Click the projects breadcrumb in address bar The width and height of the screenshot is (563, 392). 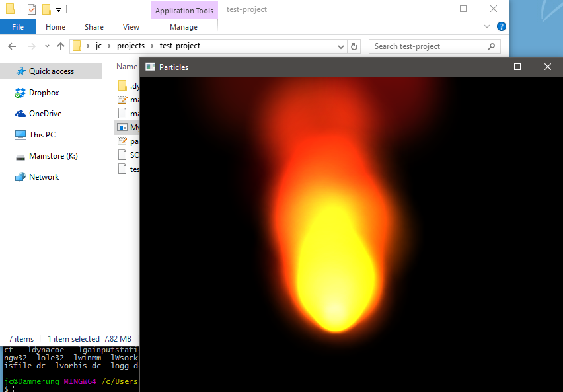pyautogui.click(x=130, y=46)
